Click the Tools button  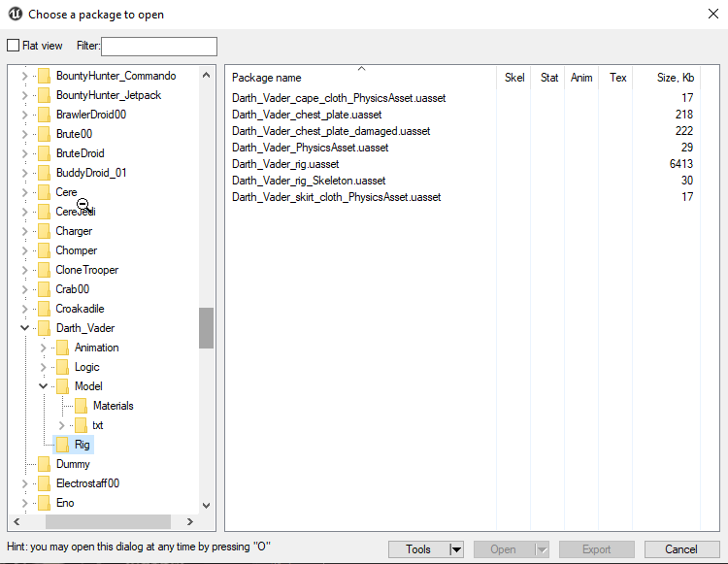(x=418, y=549)
